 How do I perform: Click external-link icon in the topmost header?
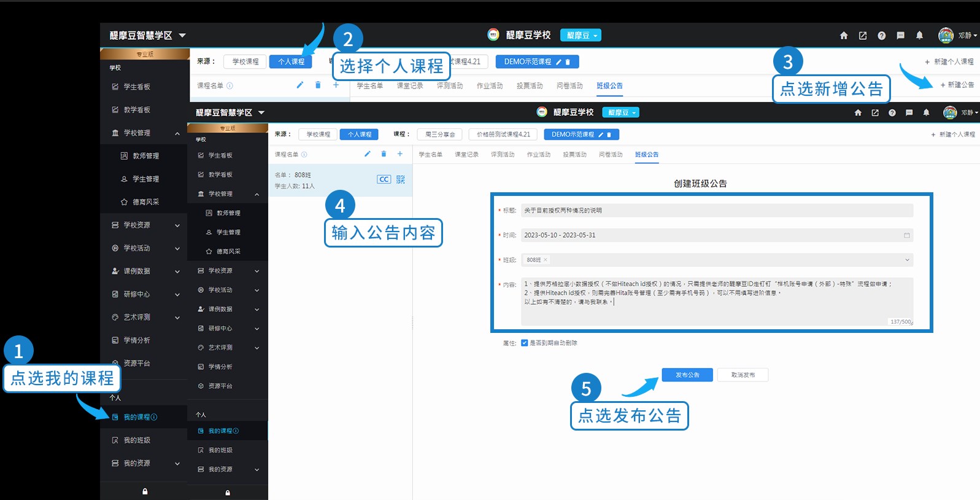tap(863, 36)
